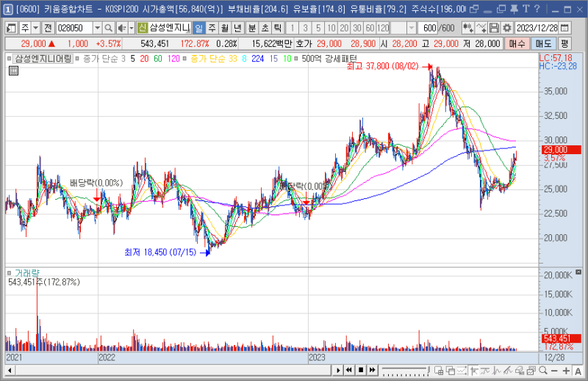Click the add line indicator icon
This screenshot has height=381, width=588.
coord(481,28)
